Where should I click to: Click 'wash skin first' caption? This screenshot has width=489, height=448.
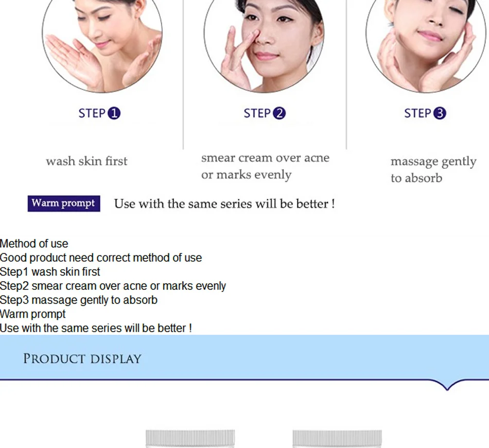(x=86, y=161)
